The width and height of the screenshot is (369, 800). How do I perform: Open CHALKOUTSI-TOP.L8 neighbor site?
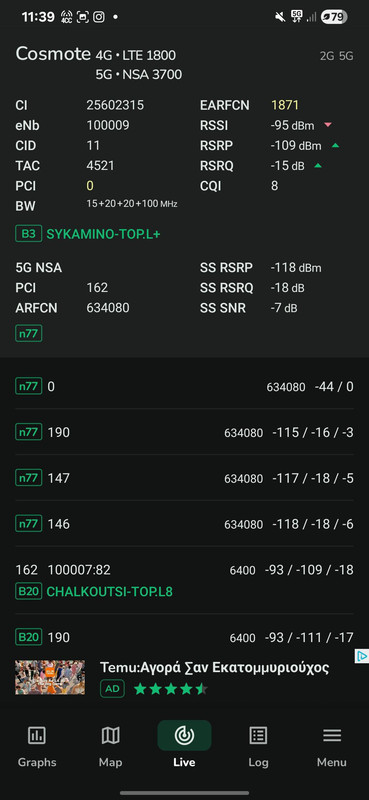(110, 592)
